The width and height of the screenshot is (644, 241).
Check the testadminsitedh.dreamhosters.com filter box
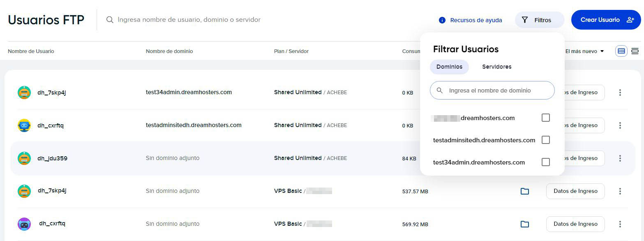tap(545, 140)
